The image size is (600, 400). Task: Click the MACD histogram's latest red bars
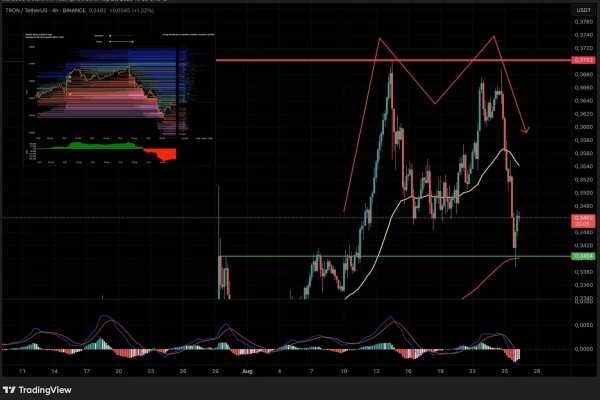(x=513, y=355)
